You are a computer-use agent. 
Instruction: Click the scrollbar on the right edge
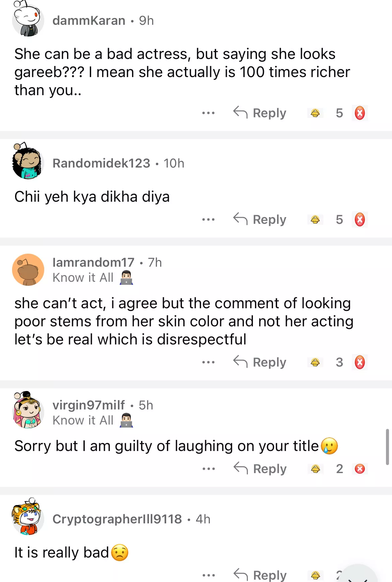coord(387,446)
